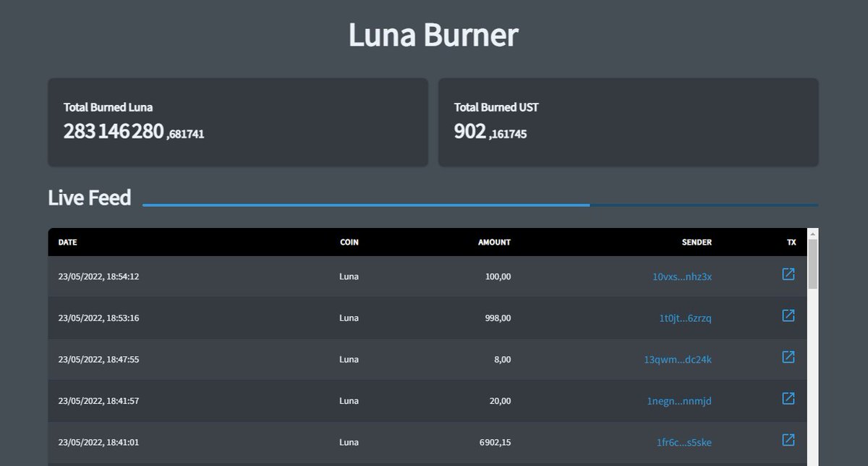Open the transaction icon for the 8,00 Luna burn
This screenshot has height=466, width=868.
(788, 357)
